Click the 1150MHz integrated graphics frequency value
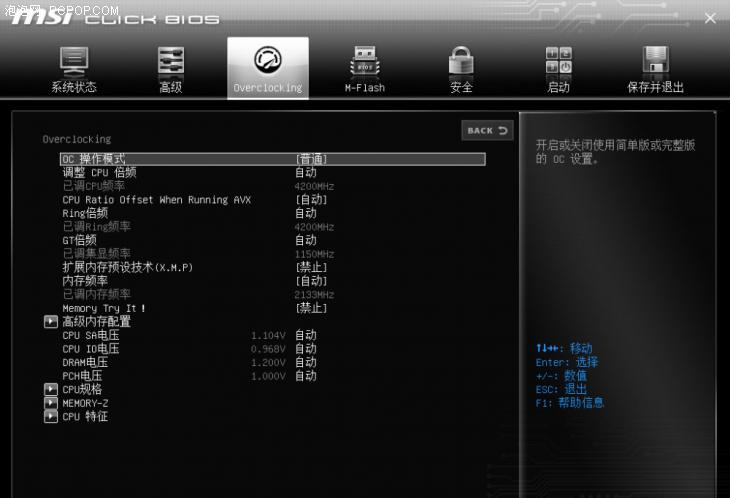The width and height of the screenshot is (730, 498). 314,254
